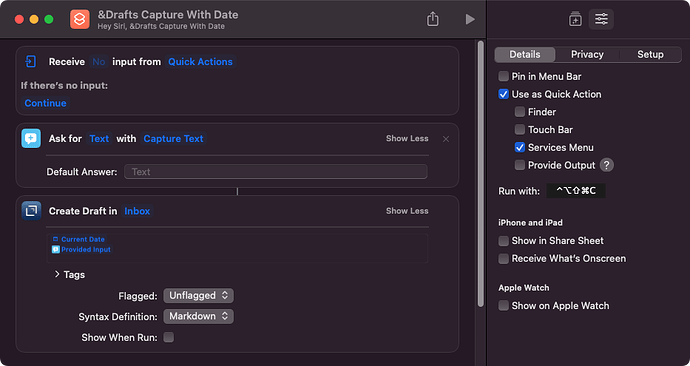Disable Use as Quick Action

point(503,94)
